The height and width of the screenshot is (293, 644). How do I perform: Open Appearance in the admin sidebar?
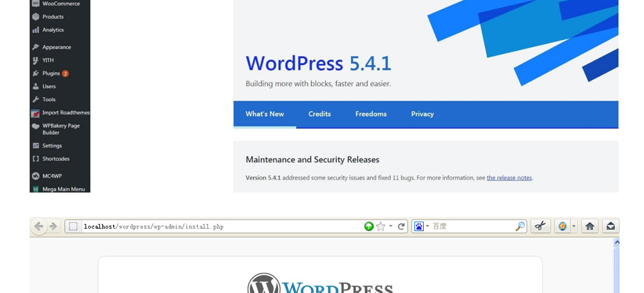56,47
